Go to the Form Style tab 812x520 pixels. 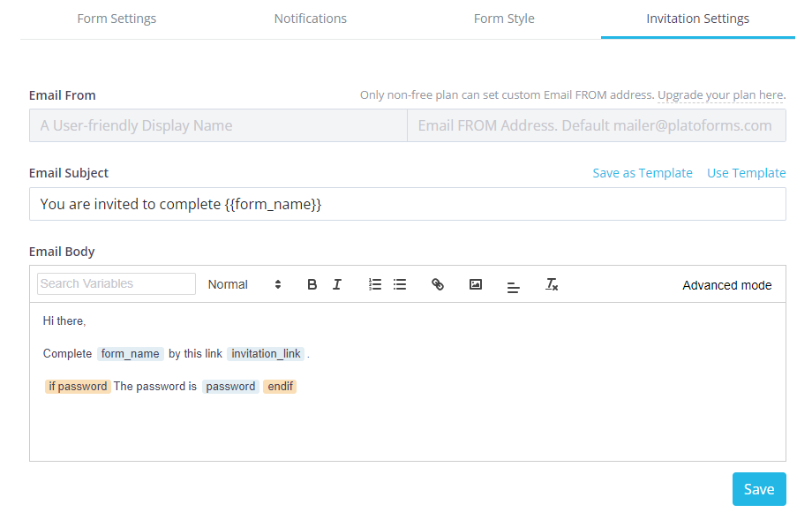point(504,19)
